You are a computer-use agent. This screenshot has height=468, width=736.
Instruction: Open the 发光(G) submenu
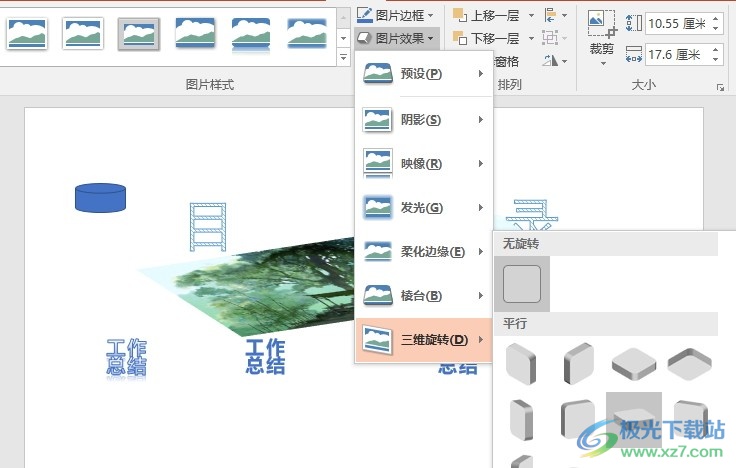(424, 207)
